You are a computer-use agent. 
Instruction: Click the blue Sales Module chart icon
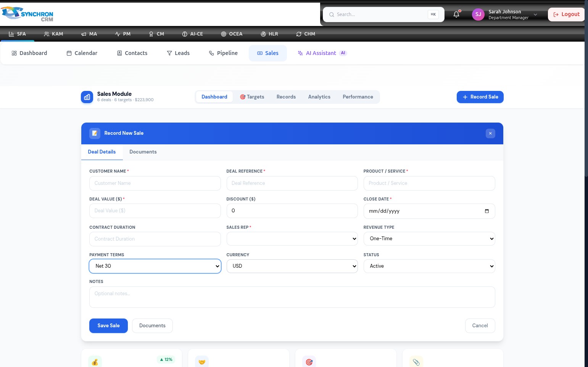click(x=87, y=97)
